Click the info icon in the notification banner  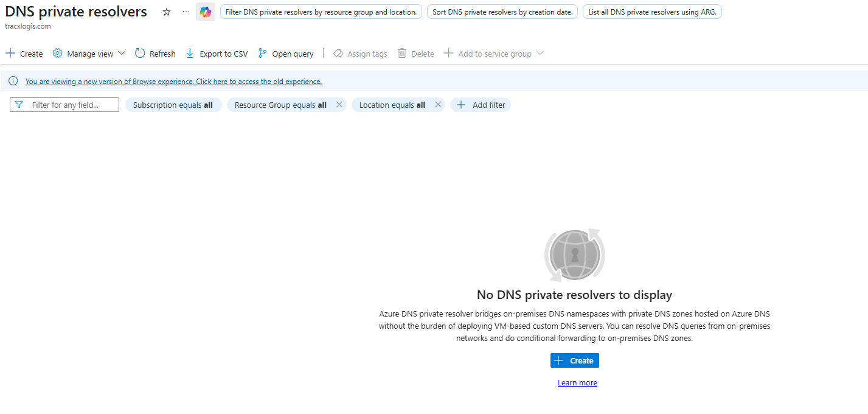coord(13,81)
